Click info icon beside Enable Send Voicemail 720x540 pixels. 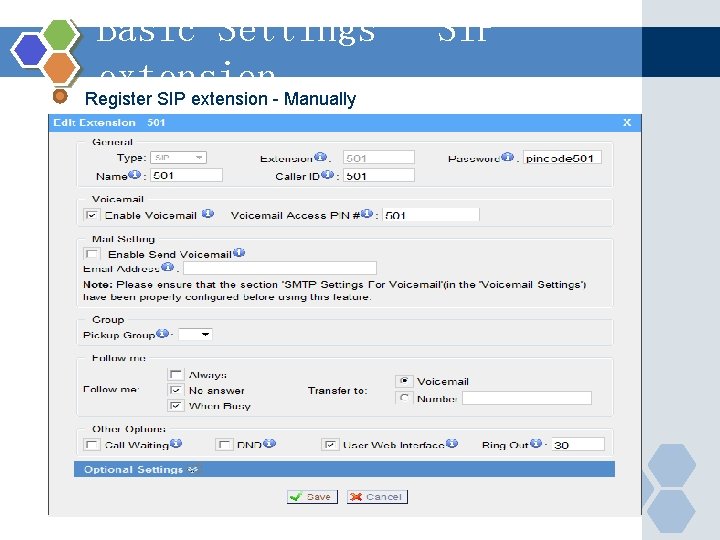(239, 252)
